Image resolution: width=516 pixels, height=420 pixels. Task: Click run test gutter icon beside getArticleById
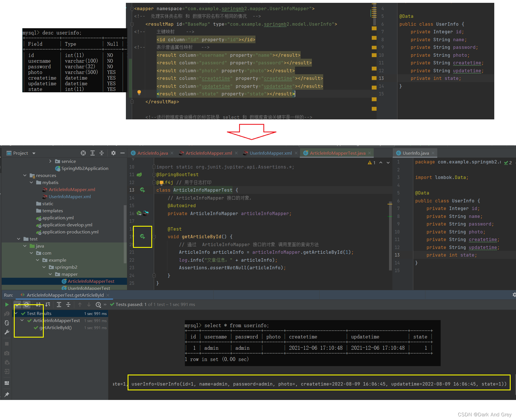pos(143,237)
